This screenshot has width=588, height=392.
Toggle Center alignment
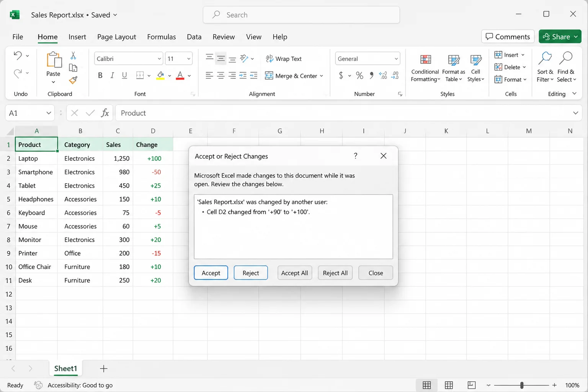point(221,75)
